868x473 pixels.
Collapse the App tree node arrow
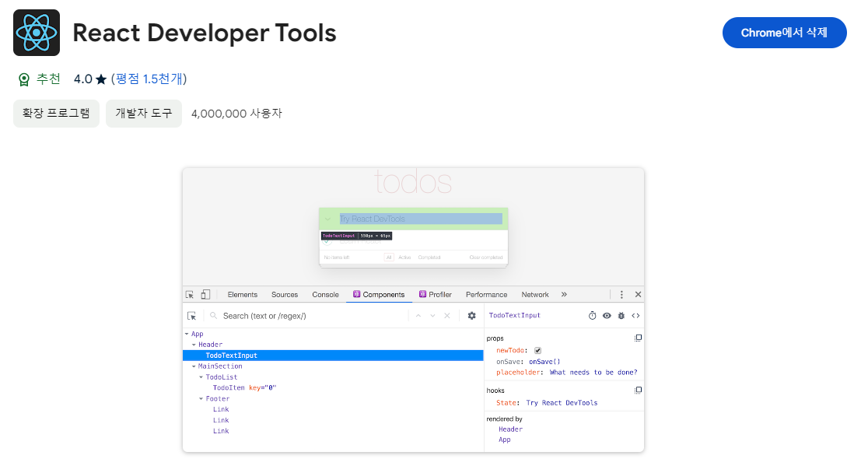(187, 334)
